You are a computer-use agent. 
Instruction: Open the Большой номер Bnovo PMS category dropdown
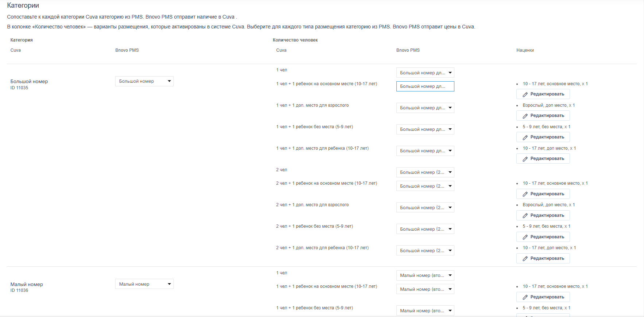tap(144, 81)
